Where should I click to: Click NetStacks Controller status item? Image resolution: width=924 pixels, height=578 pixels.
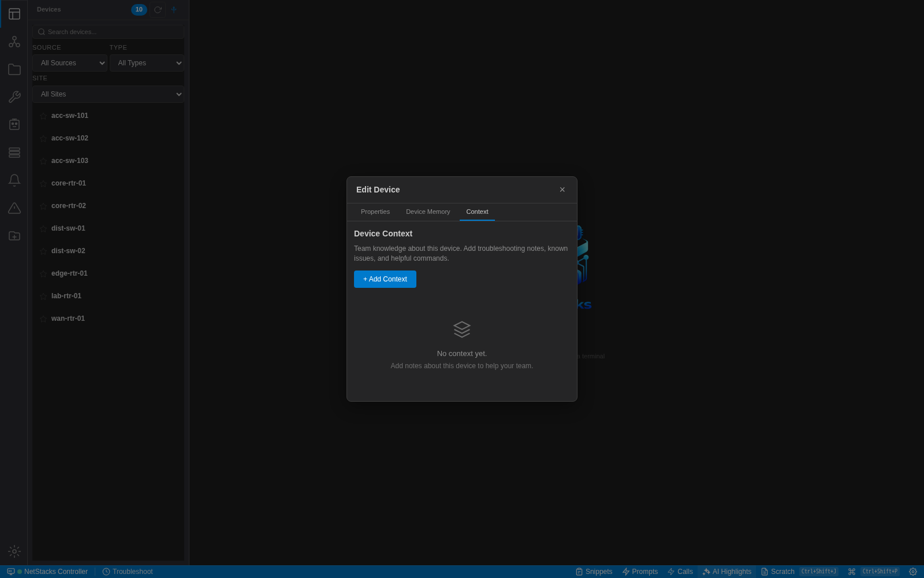point(47,572)
